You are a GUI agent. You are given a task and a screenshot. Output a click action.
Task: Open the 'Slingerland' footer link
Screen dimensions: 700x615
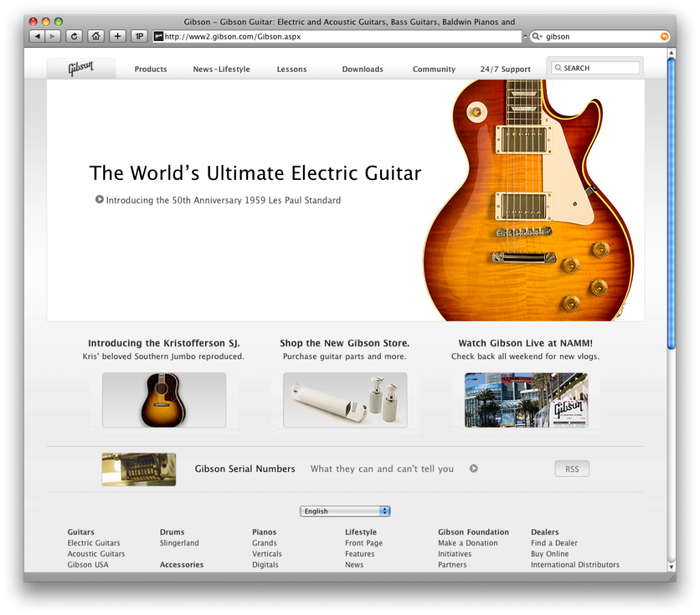(x=180, y=543)
